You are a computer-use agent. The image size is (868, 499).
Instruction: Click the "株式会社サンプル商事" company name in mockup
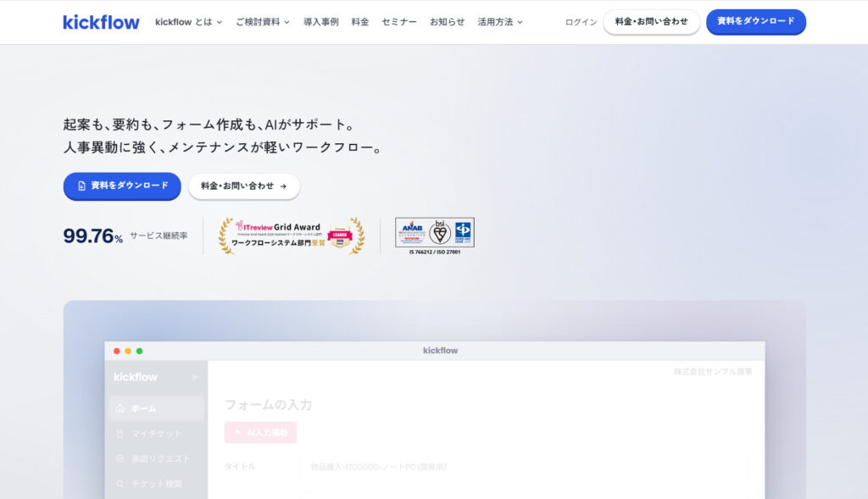tap(713, 372)
